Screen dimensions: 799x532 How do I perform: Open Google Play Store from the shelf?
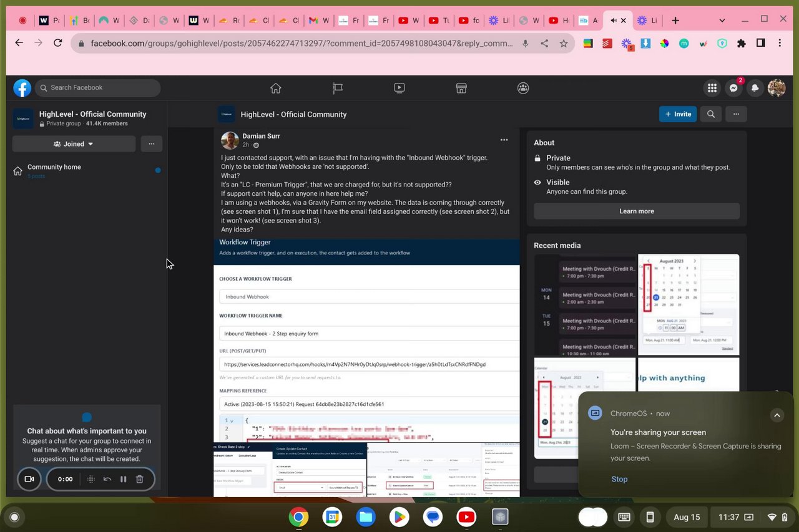(399, 517)
